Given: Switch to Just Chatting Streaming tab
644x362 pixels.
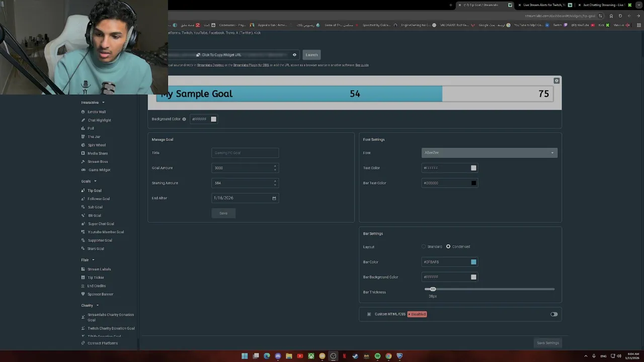Looking at the screenshot, I should (605, 5).
